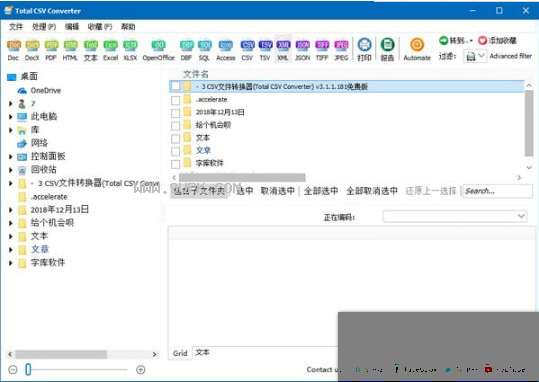Expand the 控制面板 tree node
The width and height of the screenshot is (539, 382).
pyautogui.click(x=11, y=157)
